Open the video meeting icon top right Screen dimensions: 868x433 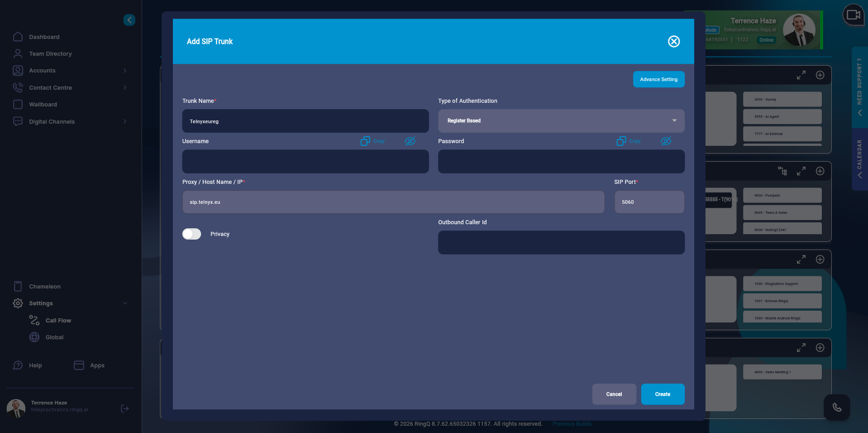853,15
